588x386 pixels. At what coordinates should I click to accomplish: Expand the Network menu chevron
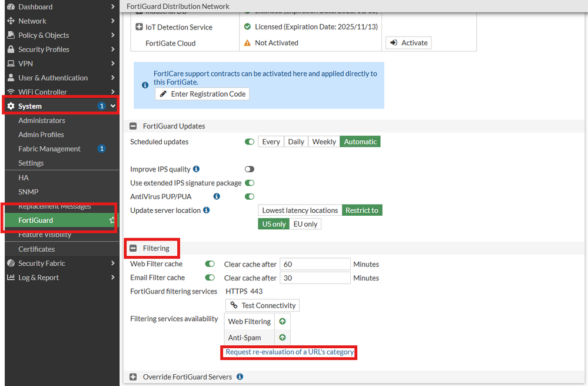point(113,21)
